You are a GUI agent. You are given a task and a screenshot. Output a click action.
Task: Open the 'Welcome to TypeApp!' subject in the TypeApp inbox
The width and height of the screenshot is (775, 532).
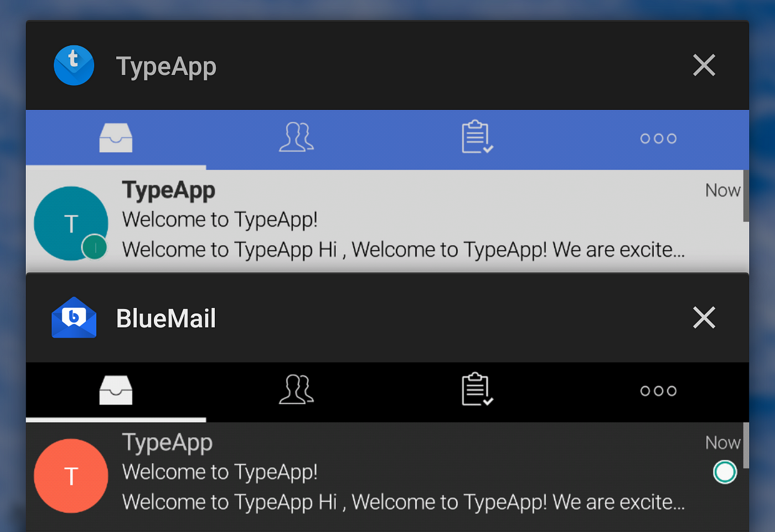[220, 220]
